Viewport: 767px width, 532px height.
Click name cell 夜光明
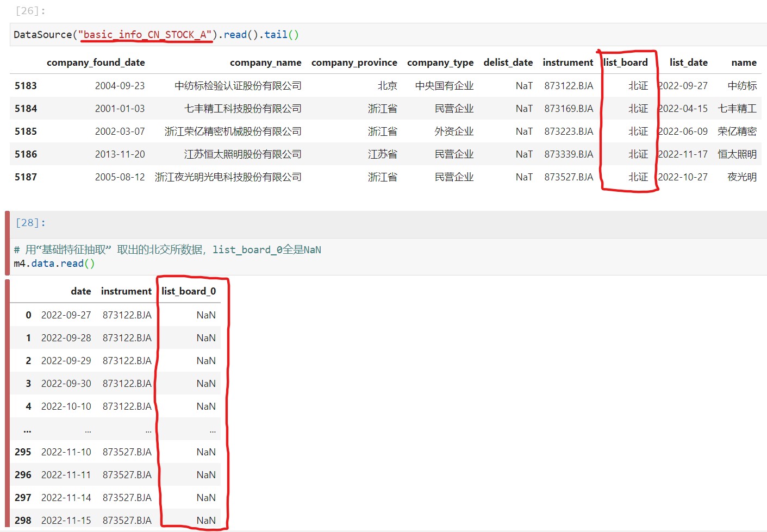[742, 177]
